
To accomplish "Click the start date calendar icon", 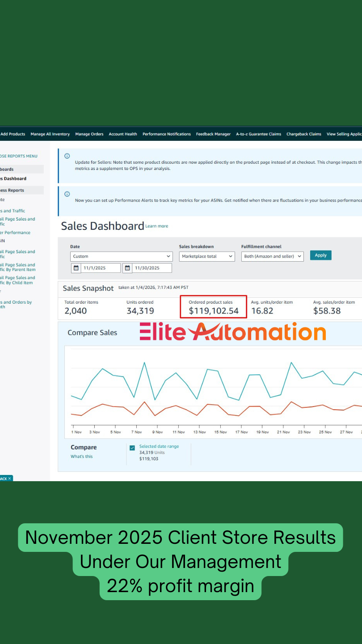I will tap(76, 268).
